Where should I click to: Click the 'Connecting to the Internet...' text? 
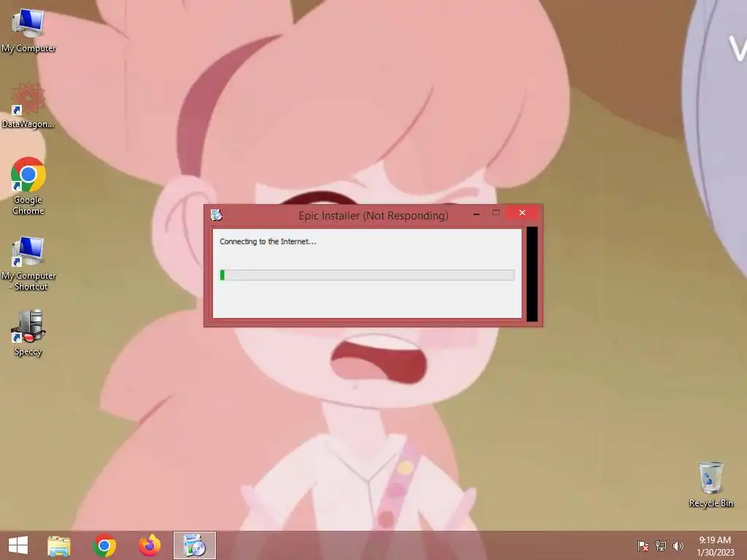(268, 241)
